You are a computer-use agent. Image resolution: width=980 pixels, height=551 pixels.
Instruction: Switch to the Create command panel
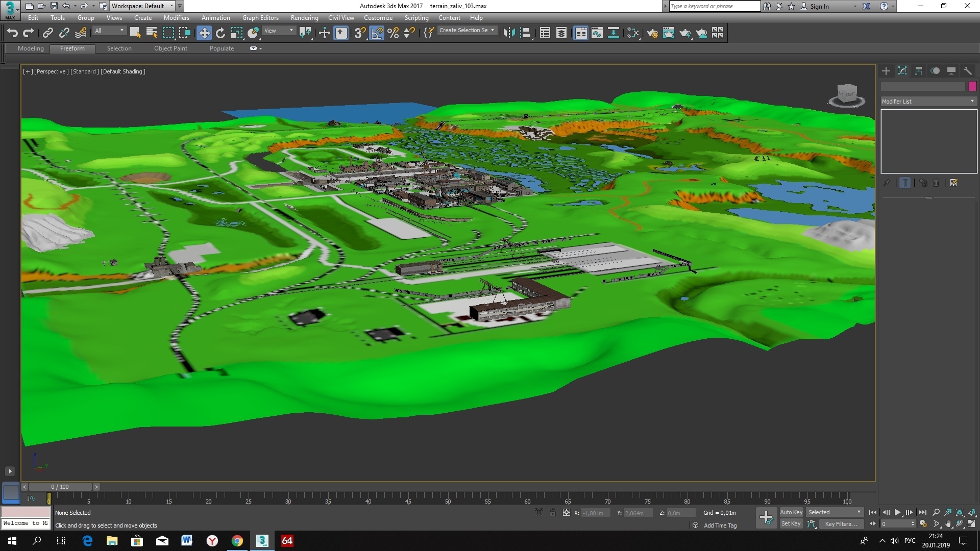click(886, 71)
